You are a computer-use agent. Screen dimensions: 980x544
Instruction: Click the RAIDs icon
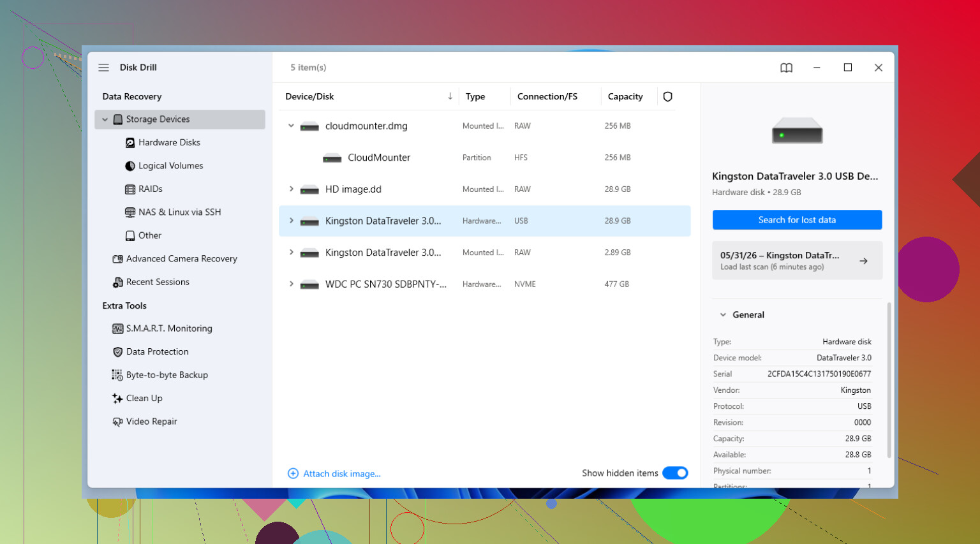pos(130,189)
